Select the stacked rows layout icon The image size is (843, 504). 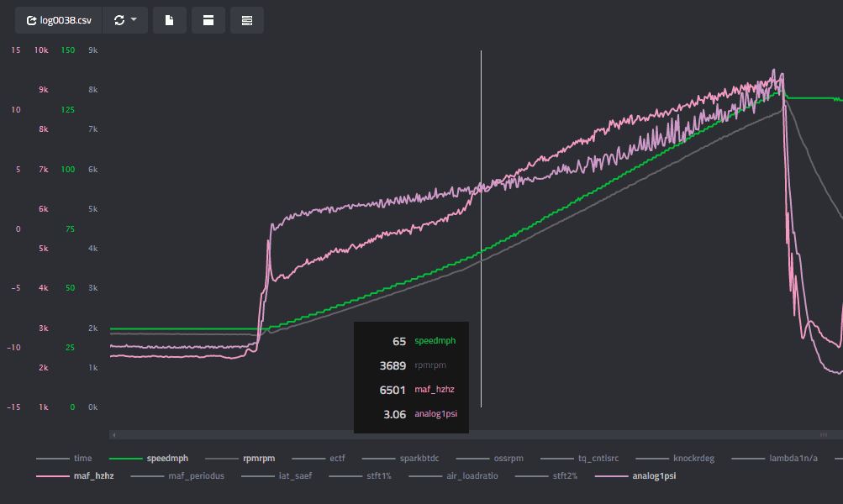tap(247, 20)
